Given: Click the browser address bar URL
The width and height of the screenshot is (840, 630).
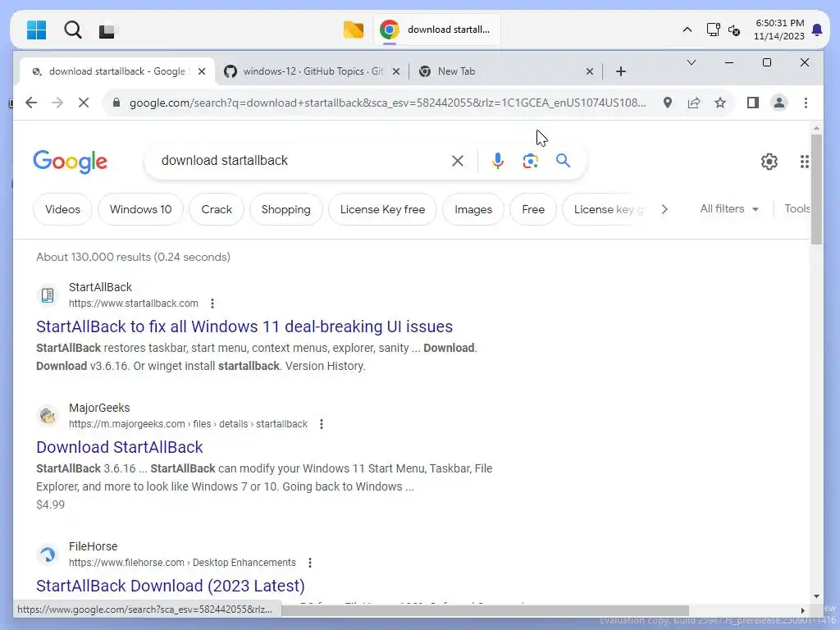Looking at the screenshot, I should pyautogui.click(x=387, y=103).
